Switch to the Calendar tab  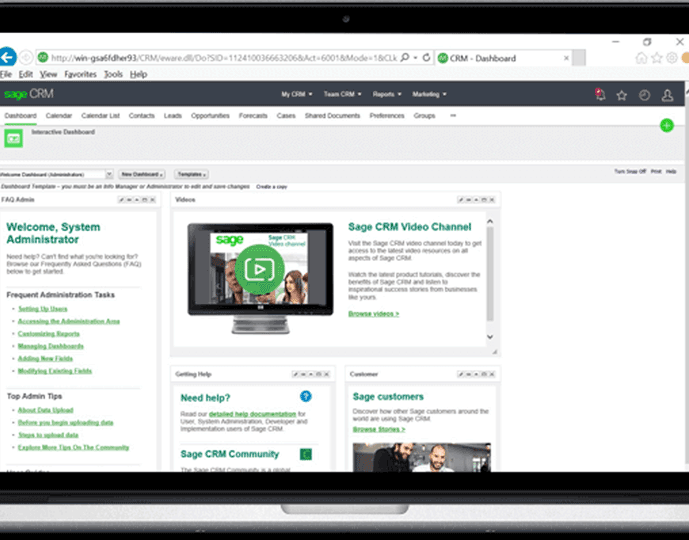click(58, 116)
